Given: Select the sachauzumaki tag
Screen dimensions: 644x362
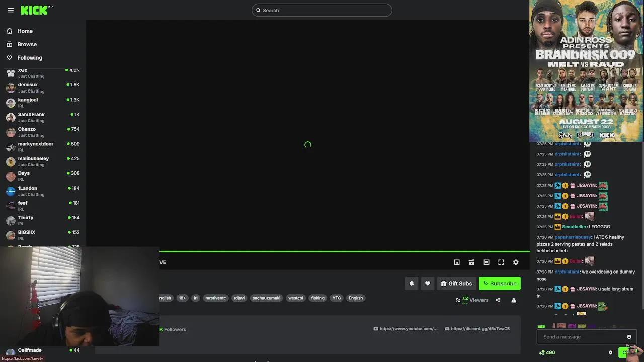Looking at the screenshot, I should click(x=266, y=298).
